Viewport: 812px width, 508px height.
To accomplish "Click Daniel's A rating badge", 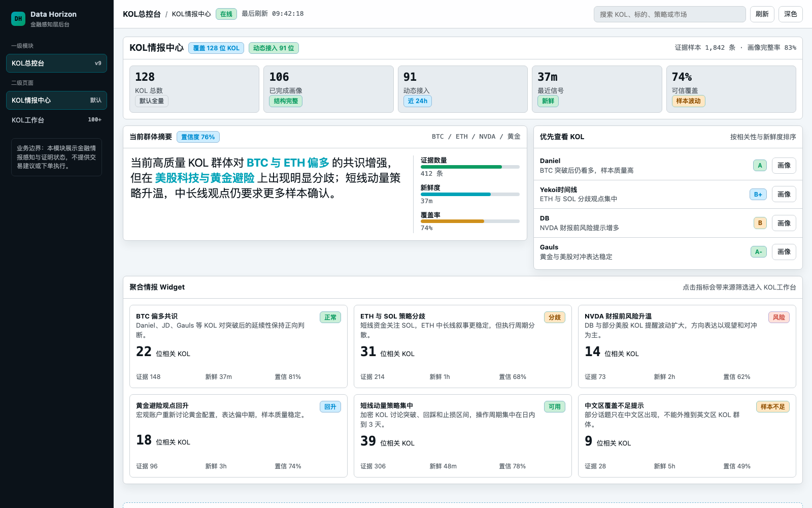I will click(760, 166).
